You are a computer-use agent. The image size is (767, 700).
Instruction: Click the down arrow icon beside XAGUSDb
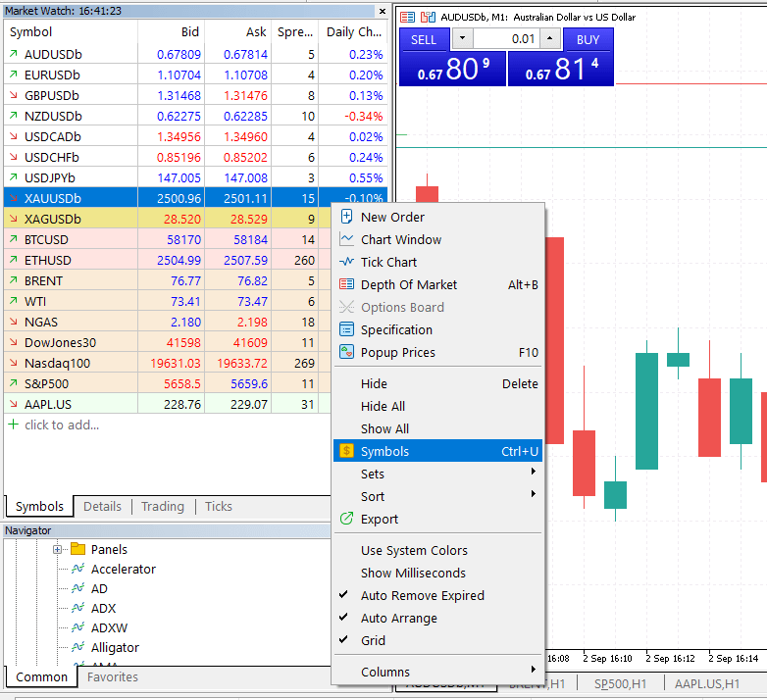coord(13,219)
